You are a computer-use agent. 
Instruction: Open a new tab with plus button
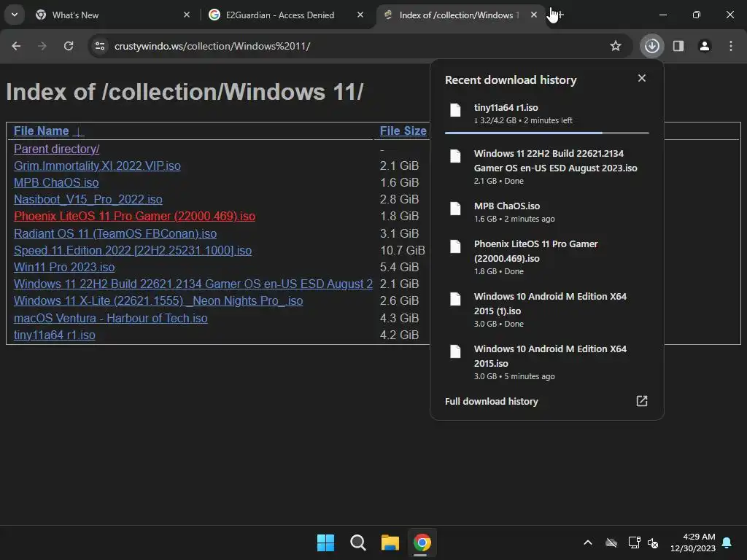(560, 15)
